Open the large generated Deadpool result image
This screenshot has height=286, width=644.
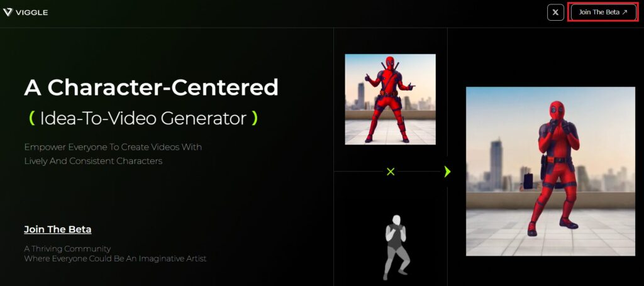click(550, 171)
